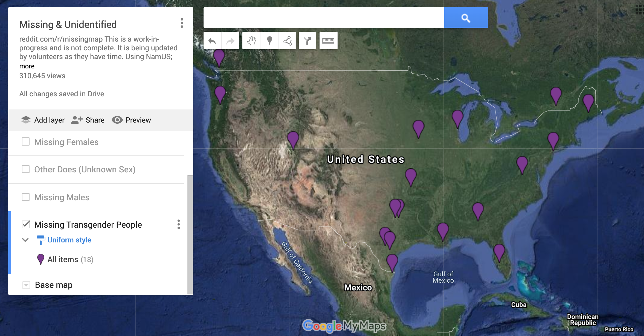Click the All items (18) row

(70, 259)
